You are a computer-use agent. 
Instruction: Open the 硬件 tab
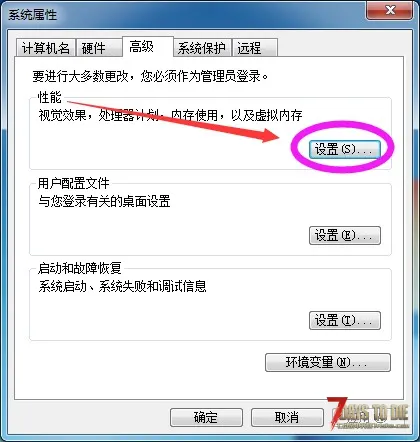tap(99, 48)
